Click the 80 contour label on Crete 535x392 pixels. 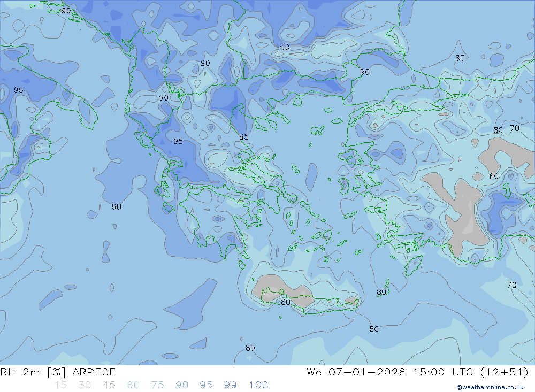(286, 302)
